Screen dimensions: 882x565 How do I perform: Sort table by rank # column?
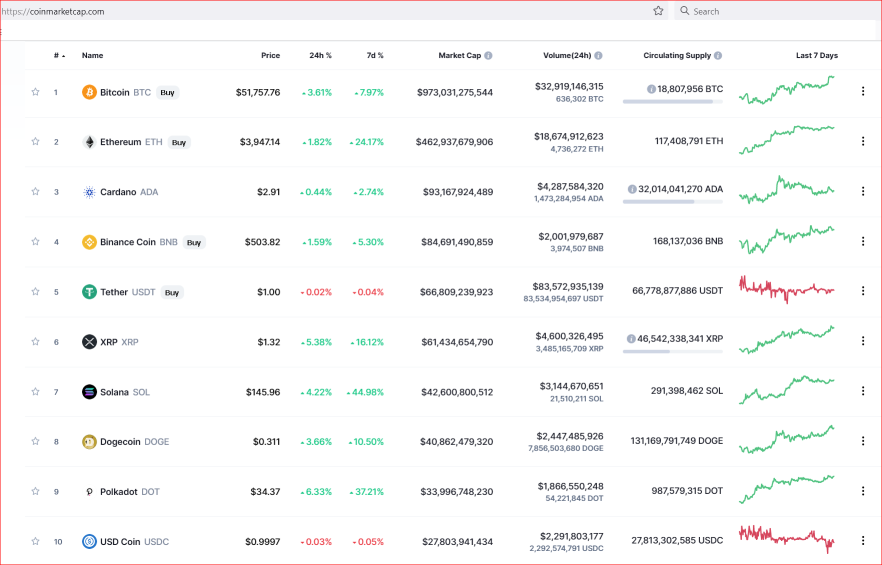click(x=59, y=55)
